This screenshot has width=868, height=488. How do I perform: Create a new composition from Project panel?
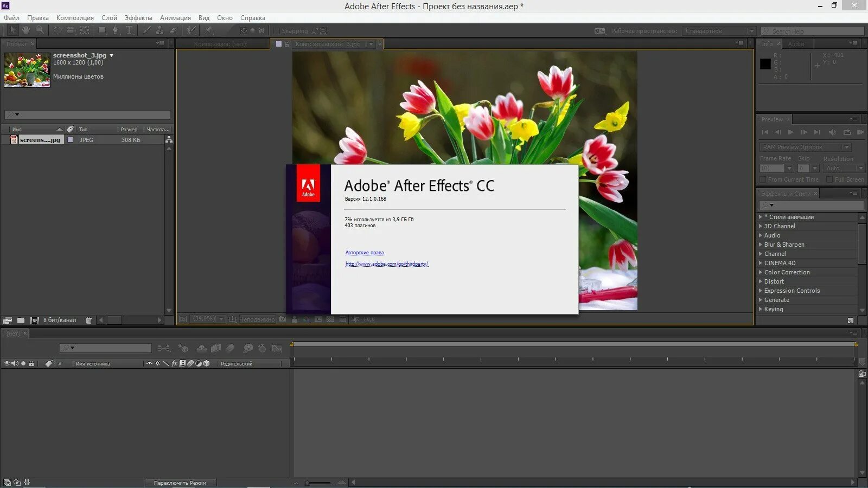tap(34, 320)
